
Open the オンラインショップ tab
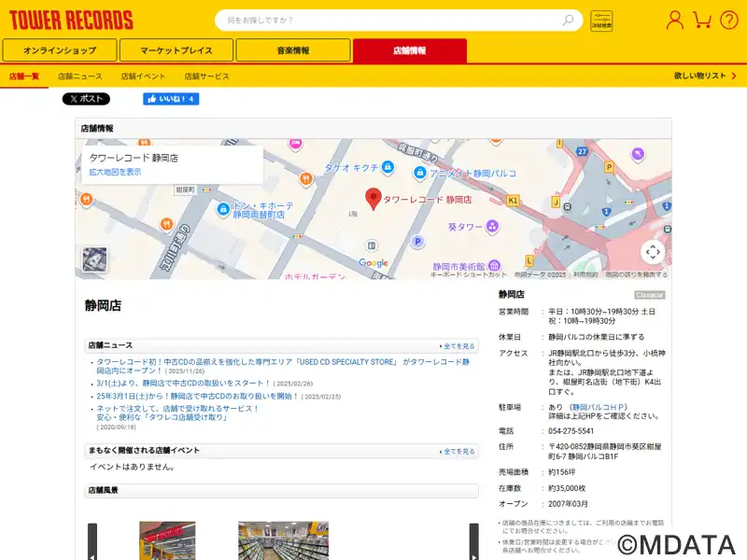60,50
